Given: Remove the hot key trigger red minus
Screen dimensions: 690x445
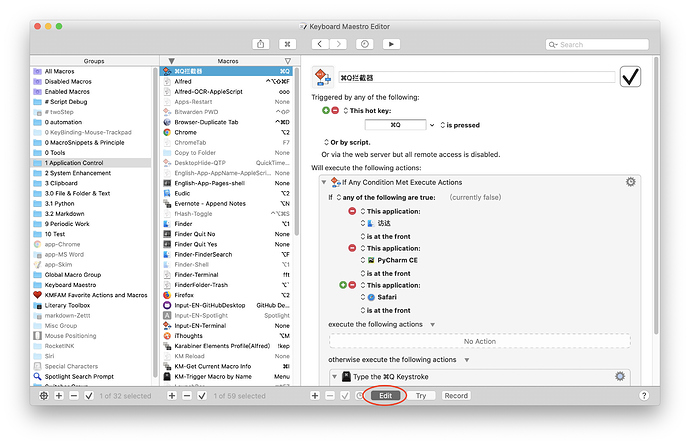Looking at the screenshot, I should coord(335,110).
